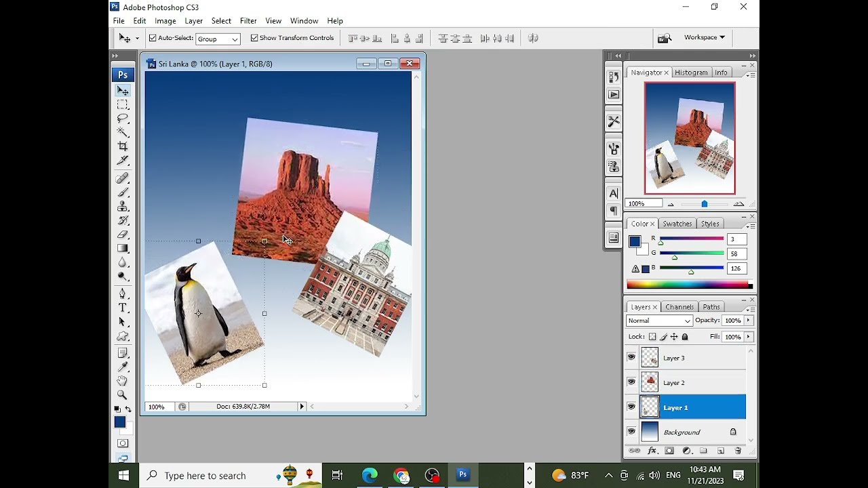Switch to the Histogram tab
868x488 pixels.
click(x=691, y=73)
